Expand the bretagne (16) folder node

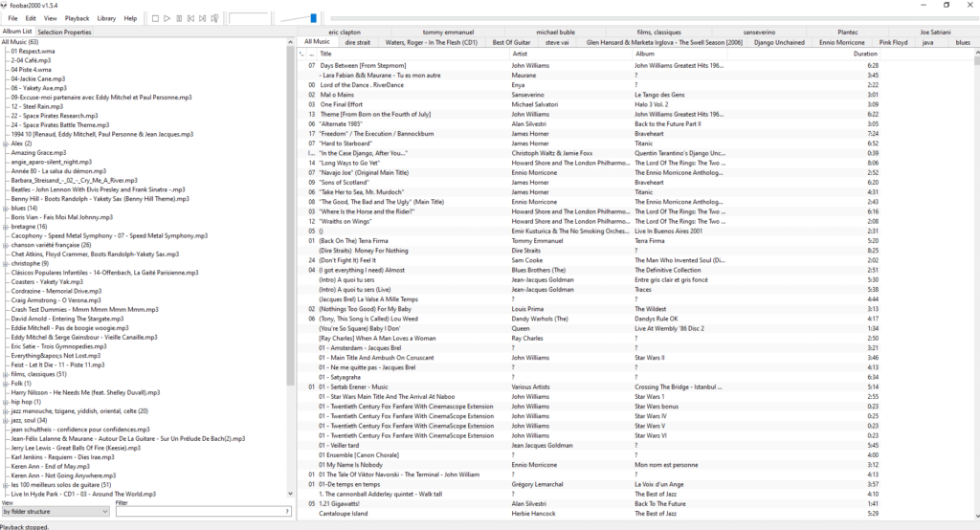pyautogui.click(x=6, y=227)
